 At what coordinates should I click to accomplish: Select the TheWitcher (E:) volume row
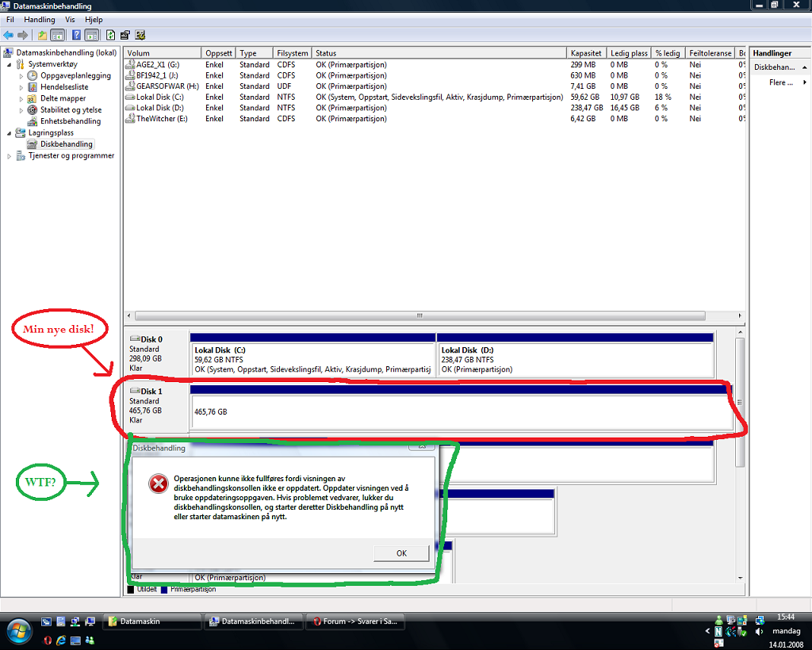click(434, 119)
